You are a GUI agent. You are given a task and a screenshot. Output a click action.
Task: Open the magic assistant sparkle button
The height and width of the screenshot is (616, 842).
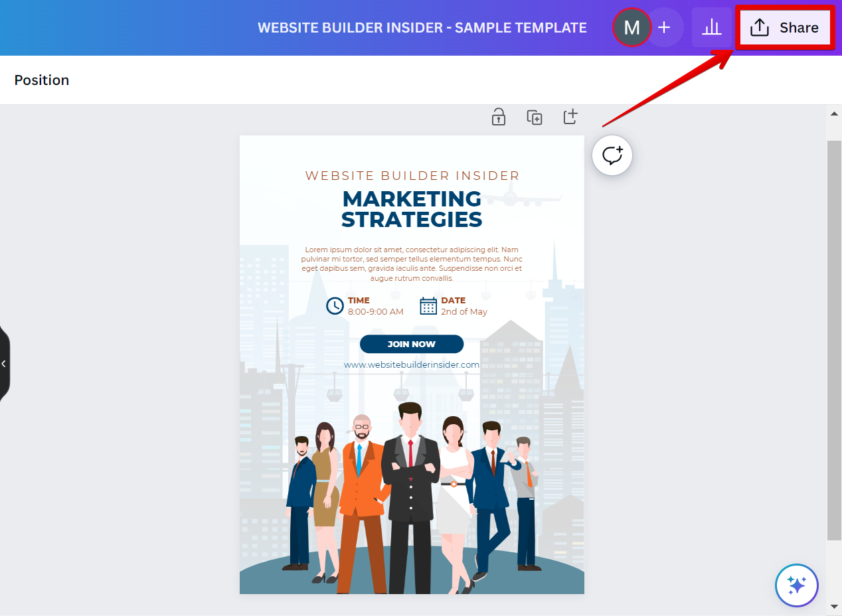pyautogui.click(x=796, y=585)
